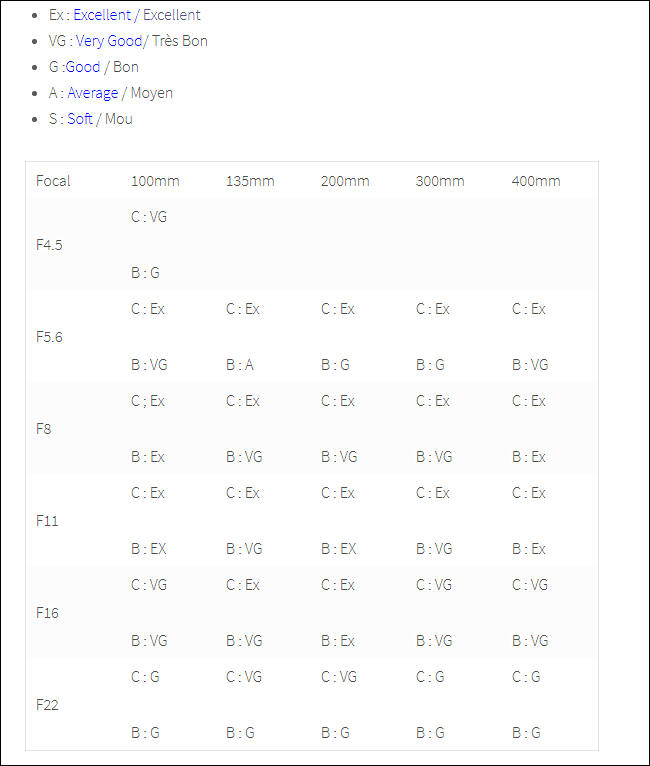Click the F5.6 row label
This screenshot has height=766, width=650.
(x=49, y=337)
